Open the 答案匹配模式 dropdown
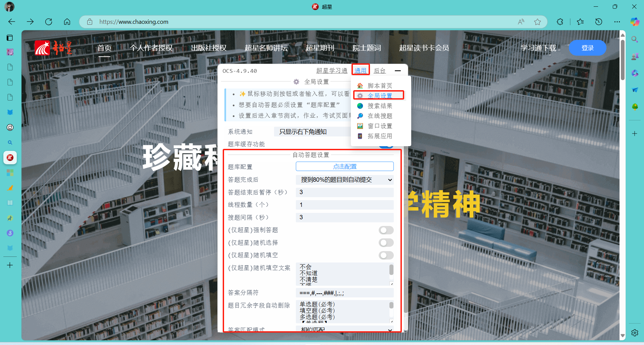Viewport: 644px width, 345px height. (345, 329)
